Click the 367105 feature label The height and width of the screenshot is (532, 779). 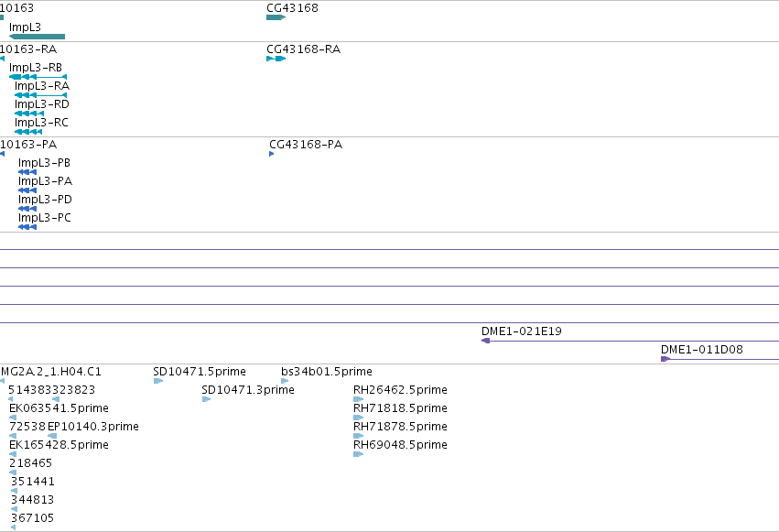point(32,518)
